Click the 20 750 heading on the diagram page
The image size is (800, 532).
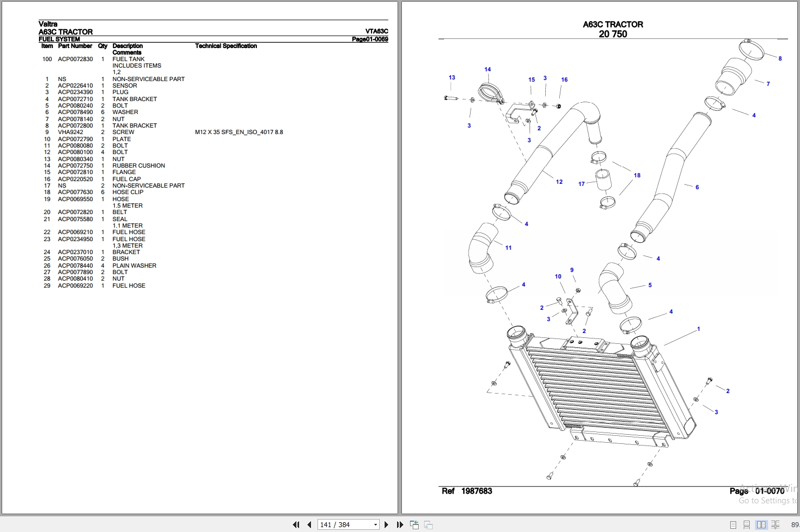pyautogui.click(x=613, y=34)
